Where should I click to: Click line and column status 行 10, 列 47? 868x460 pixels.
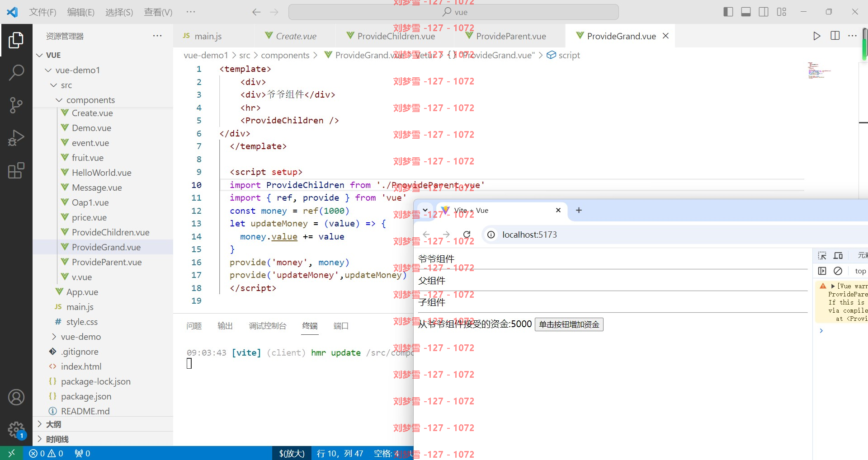point(340,453)
